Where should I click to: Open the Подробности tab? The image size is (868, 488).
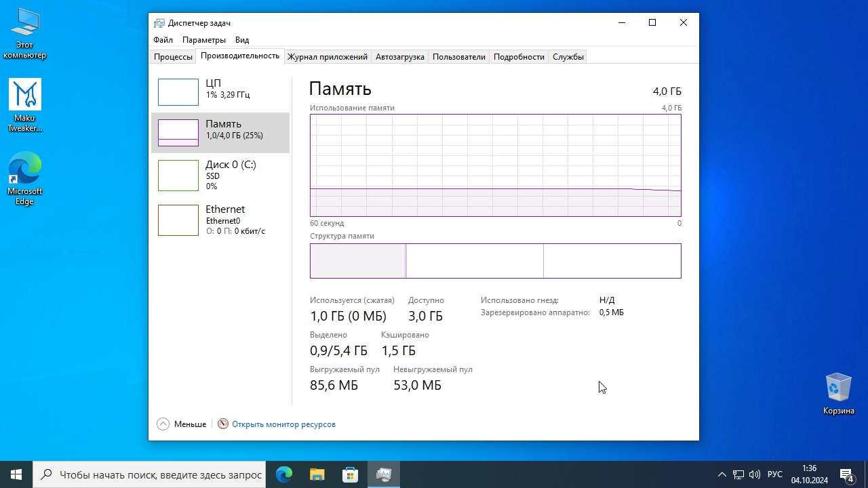tap(519, 57)
